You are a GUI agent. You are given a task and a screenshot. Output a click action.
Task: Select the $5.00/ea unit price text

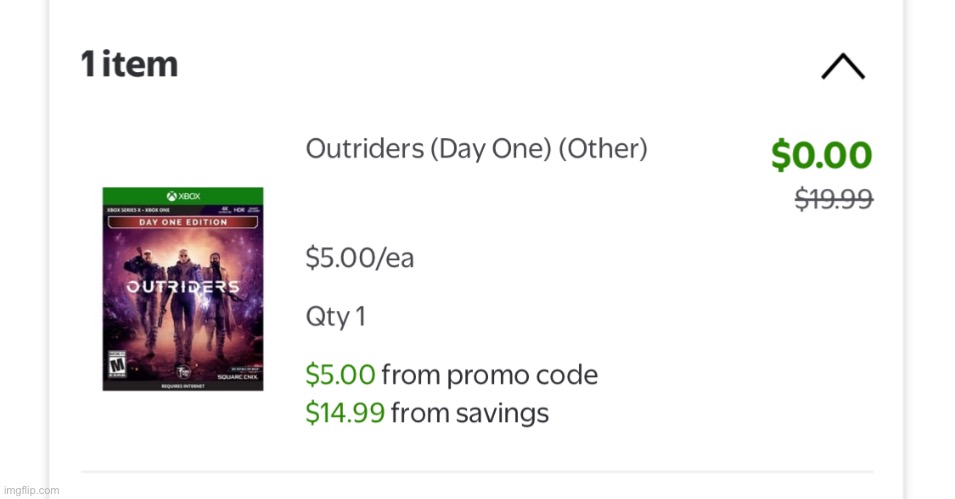coord(360,258)
